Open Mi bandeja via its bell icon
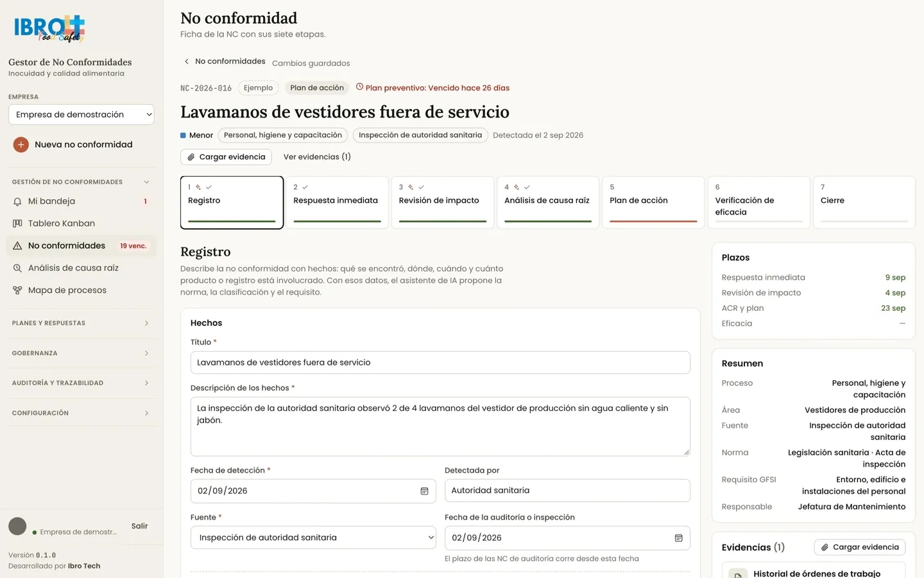Viewport: 924px width, 578px height. [x=17, y=202]
